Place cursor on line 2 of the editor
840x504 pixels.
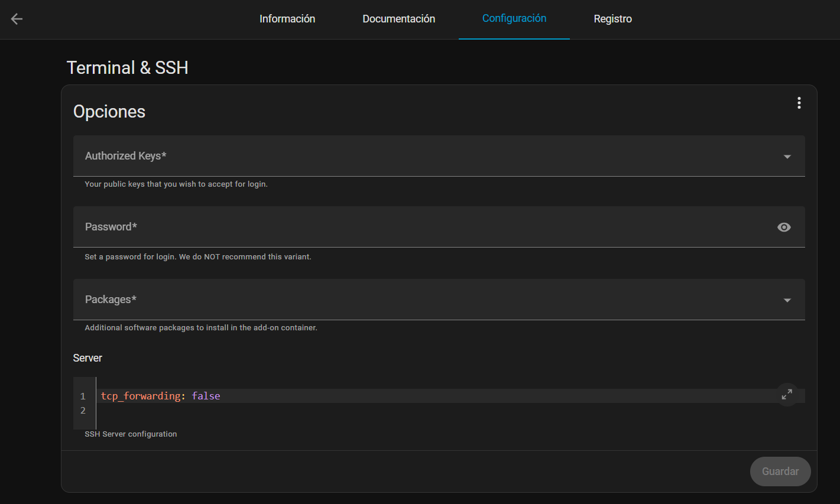[x=177, y=410]
